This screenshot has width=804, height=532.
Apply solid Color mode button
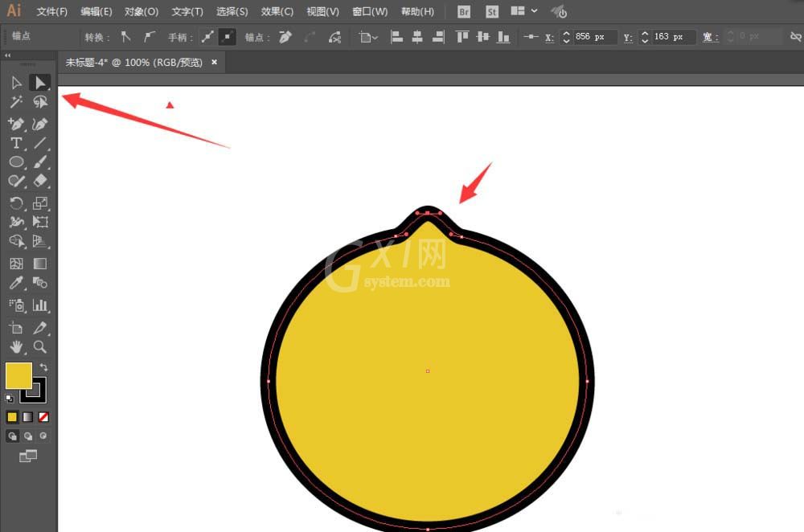point(12,417)
